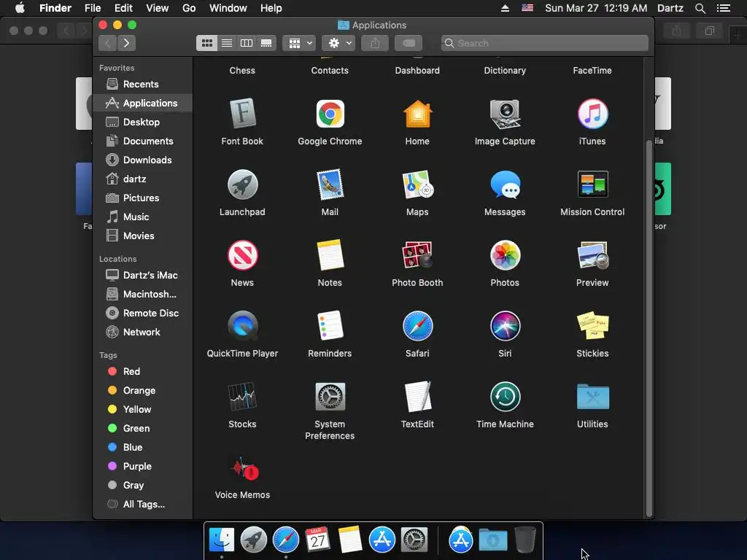The height and width of the screenshot is (560, 747).
Task: Open Calendar from the Dock
Action: click(x=318, y=540)
